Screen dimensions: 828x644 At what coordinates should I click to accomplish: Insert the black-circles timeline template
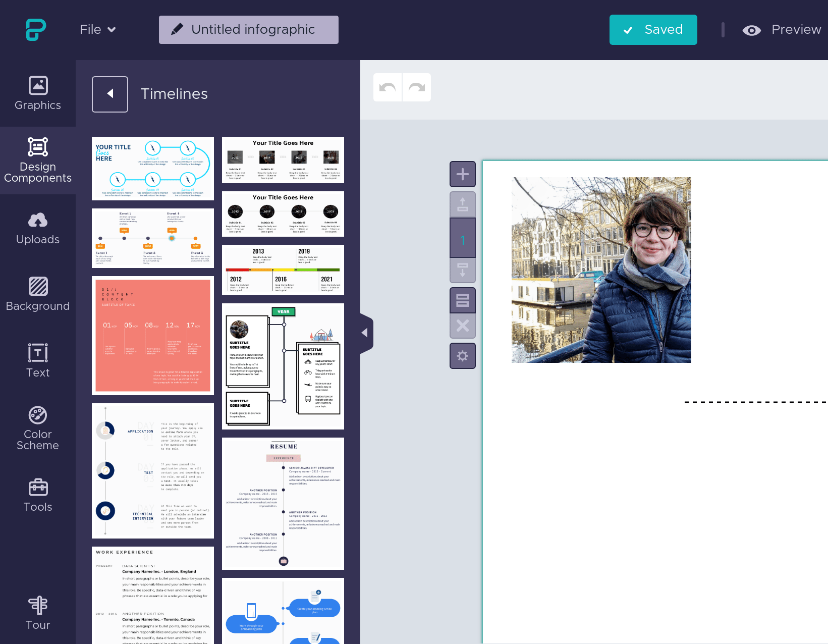click(283, 214)
